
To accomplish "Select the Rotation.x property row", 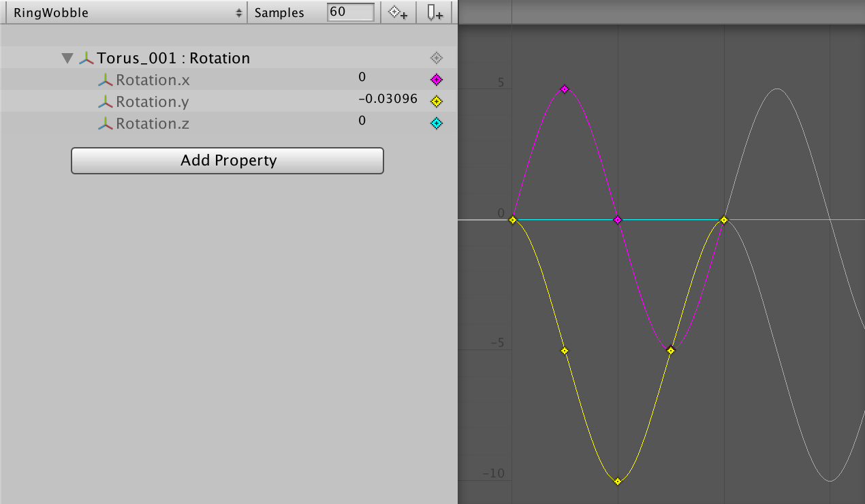I will [153, 80].
